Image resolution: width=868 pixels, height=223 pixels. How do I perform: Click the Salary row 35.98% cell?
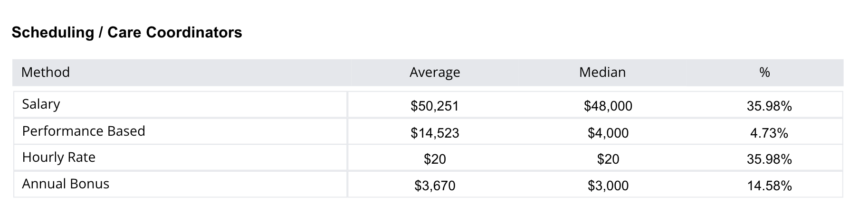769,106
